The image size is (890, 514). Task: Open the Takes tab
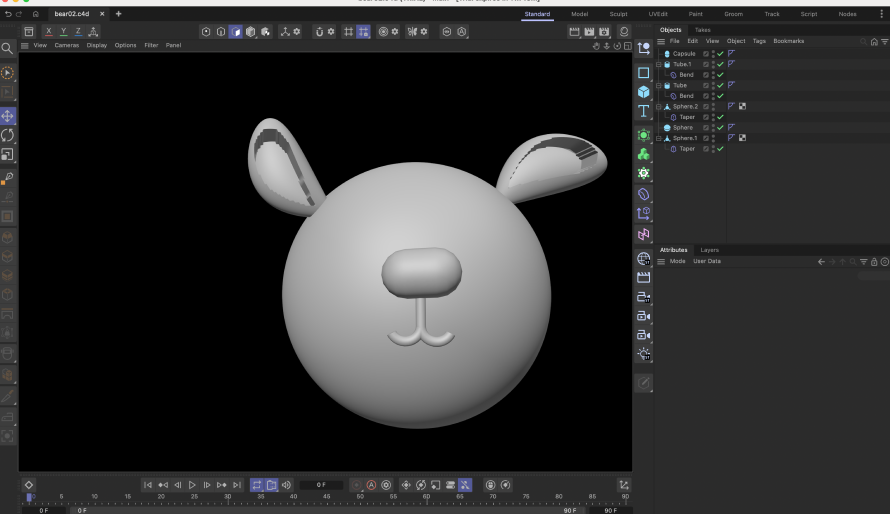tap(702, 30)
